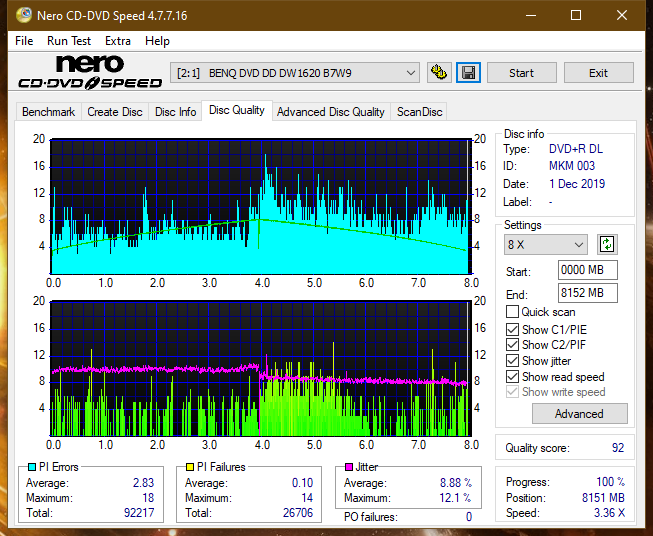Screen dimensions: 653x536
Task: Click the End position field 8152 MB
Action: (588, 293)
